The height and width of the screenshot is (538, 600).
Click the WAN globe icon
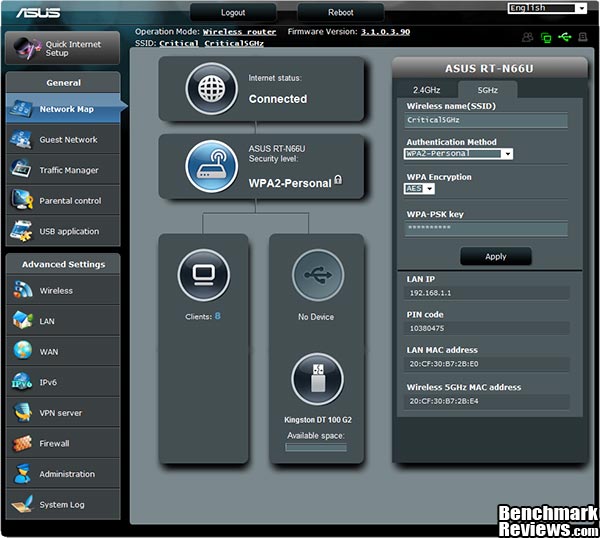click(x=22, y=351)
